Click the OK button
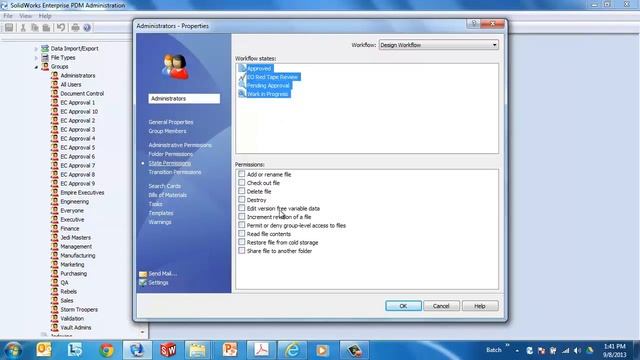640x360 pixels. pos(403,306)
